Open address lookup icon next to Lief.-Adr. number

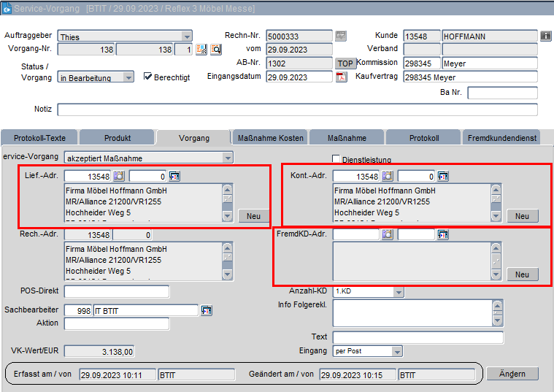point(118,176)
